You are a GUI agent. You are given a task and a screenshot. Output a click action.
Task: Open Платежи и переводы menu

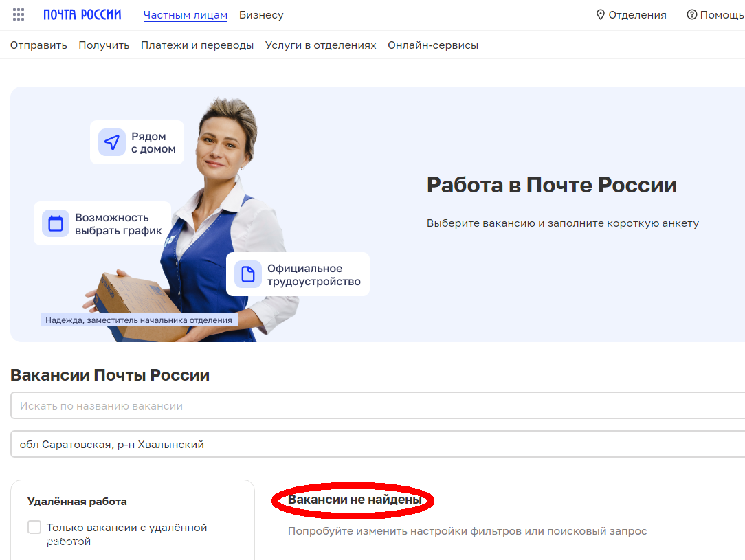pyautogui.click(x=197, y=45)
